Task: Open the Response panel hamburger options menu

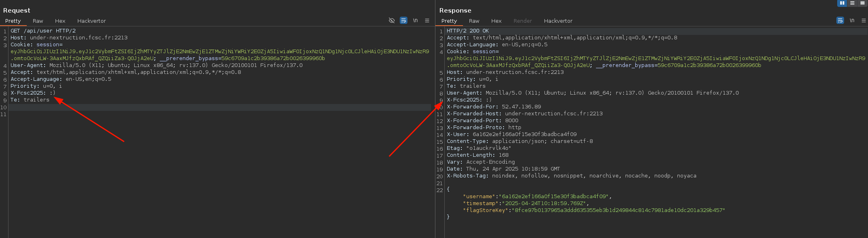Action: 864,20
